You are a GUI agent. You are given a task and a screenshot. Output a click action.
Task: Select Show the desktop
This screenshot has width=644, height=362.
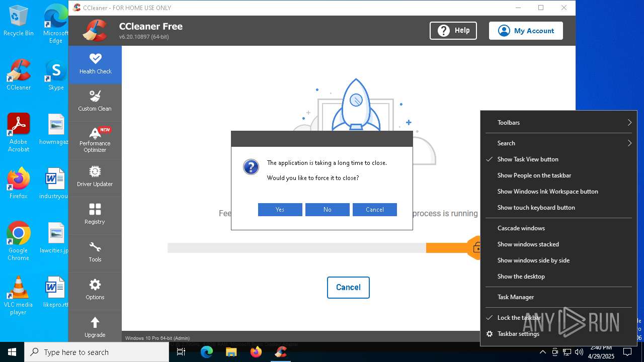(558, 277)
